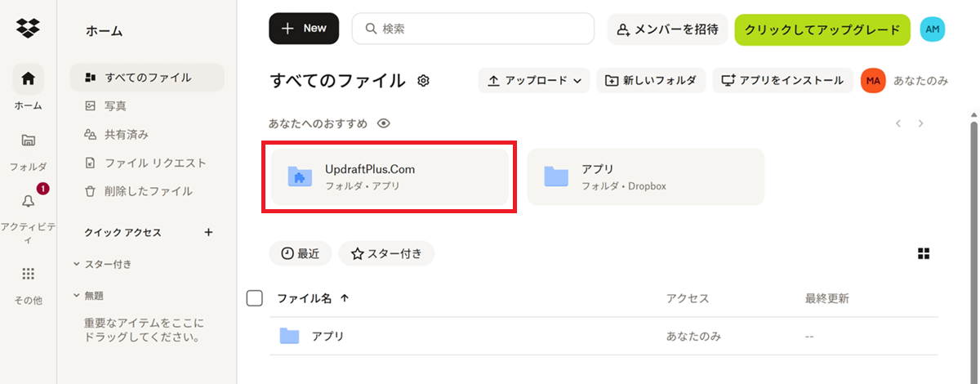This screenshot has width=980, height=384.
Task: Click the 検索 search field
Action: [474, 29]
